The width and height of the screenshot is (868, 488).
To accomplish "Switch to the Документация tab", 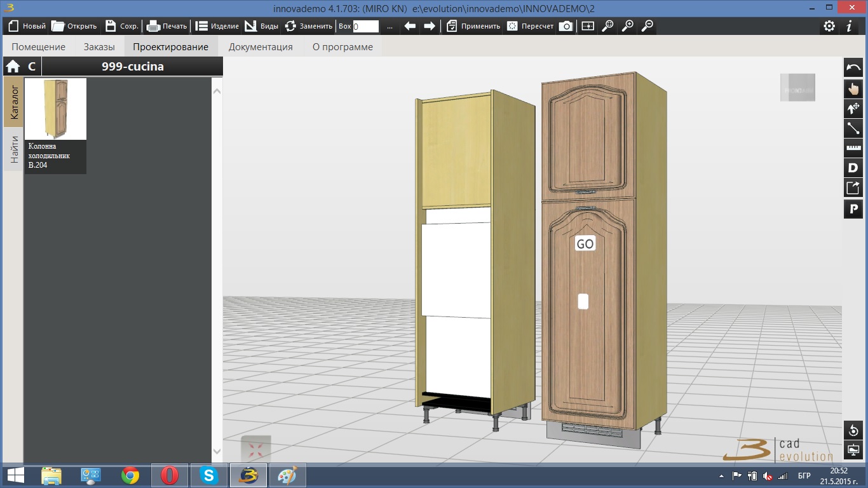I will pos(261,47).
